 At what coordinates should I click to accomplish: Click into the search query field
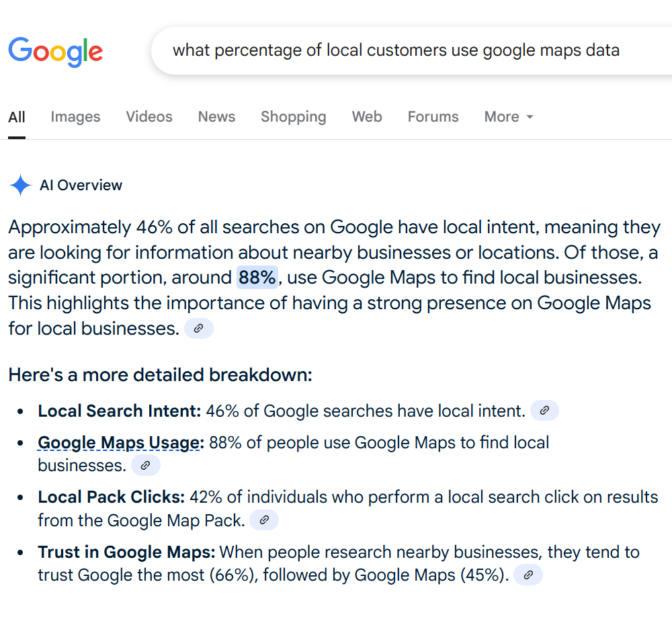coord(411,50)
